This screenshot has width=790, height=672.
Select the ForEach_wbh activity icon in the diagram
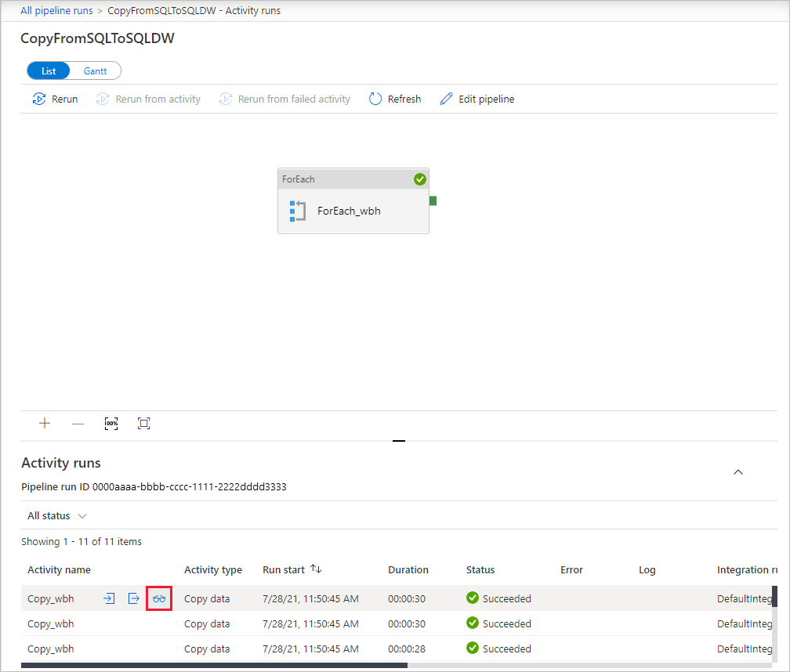tap(298, 210)
